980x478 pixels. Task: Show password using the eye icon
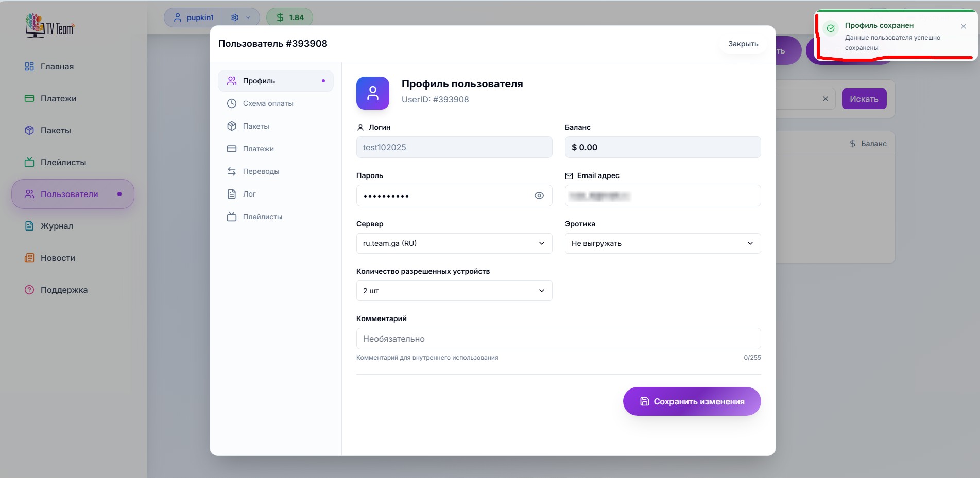[539, 196]
